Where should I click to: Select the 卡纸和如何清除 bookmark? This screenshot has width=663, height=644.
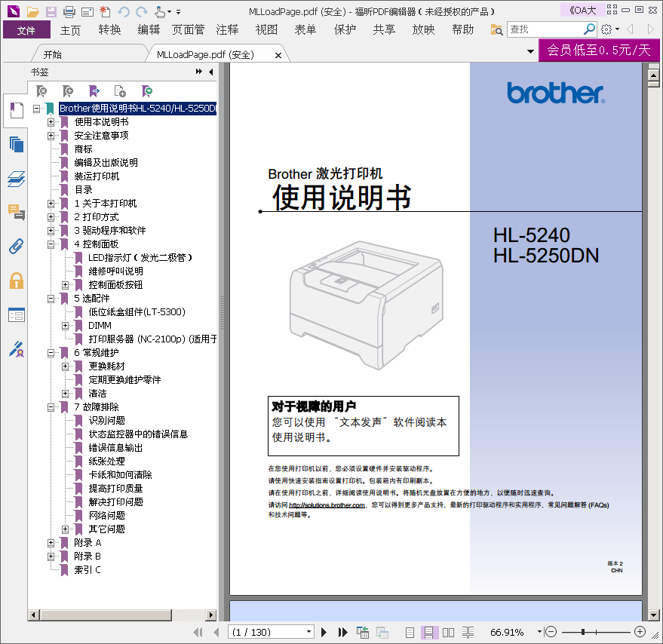click(x=120, y=475)
